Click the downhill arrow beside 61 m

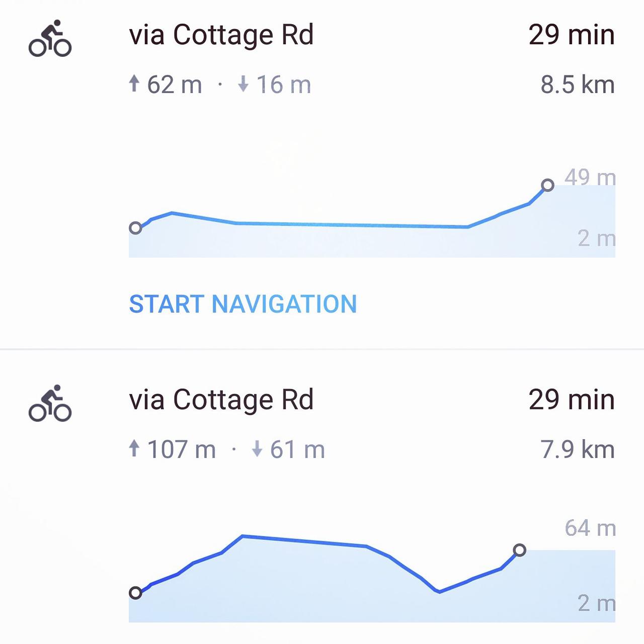pos(257,448)
